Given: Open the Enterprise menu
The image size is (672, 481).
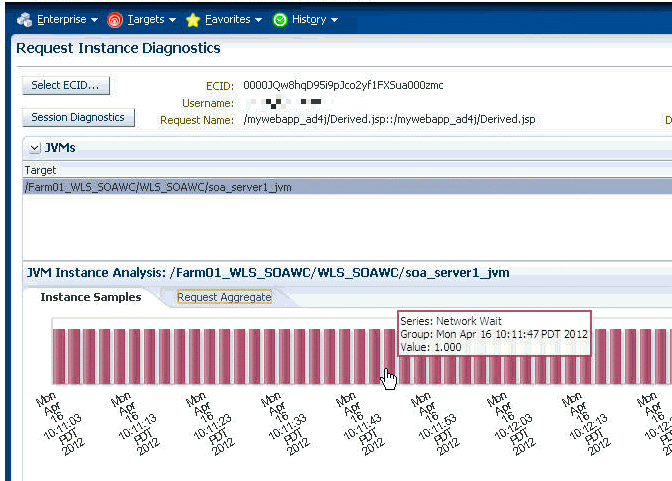Looking at the screenshot, I should 62,20.
